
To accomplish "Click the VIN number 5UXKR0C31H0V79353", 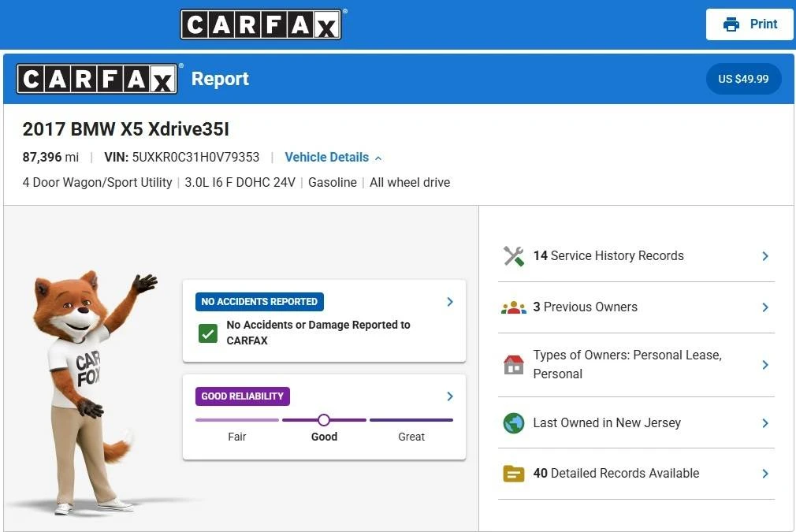I will coord(195,158).
